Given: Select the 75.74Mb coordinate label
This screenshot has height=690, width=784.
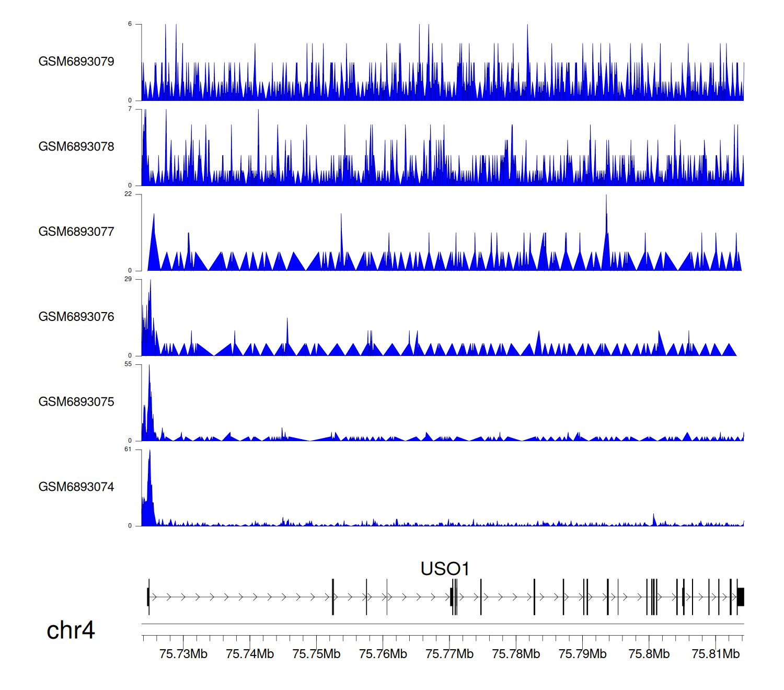Looking at the screenshot, I should (250, 654).
